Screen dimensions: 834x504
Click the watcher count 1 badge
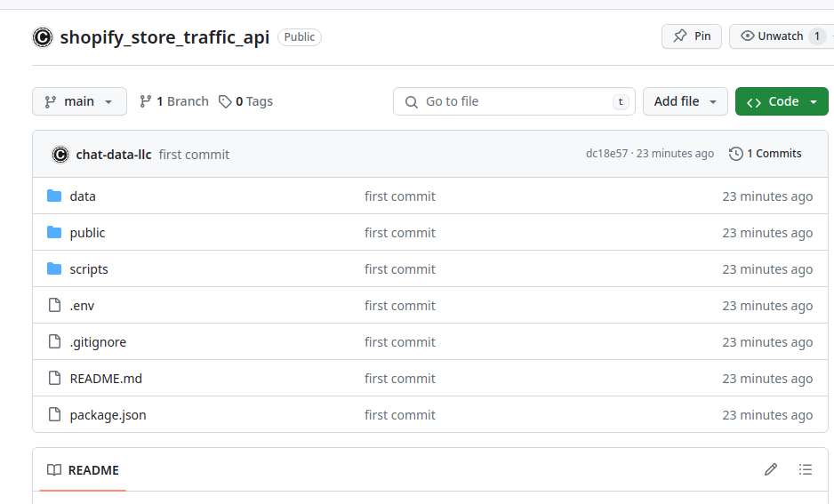817,36
